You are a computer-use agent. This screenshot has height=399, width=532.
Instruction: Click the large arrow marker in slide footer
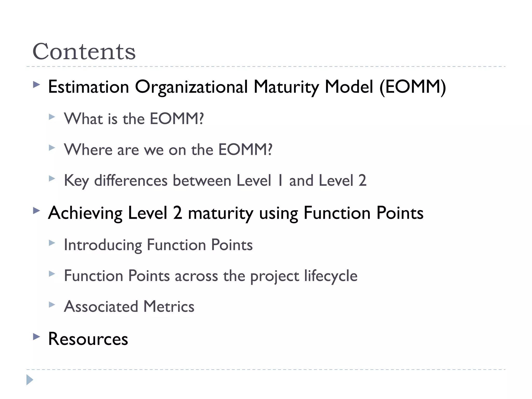point(30,380)
